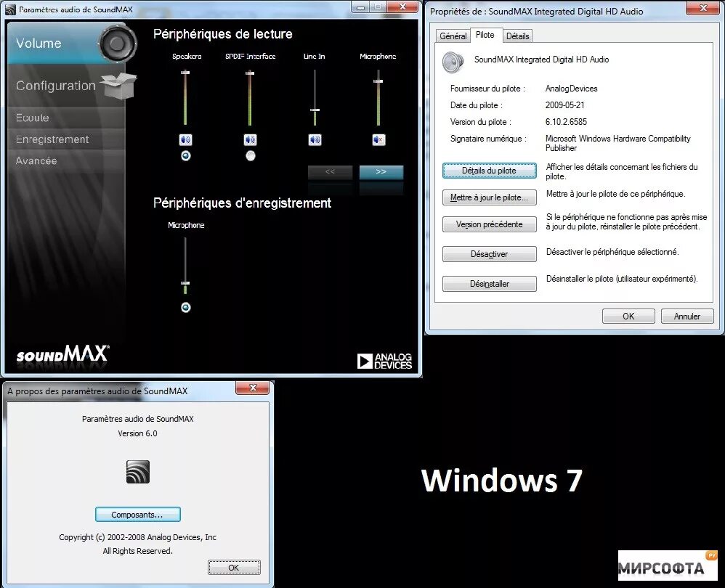Viewport: 725px width, 588px height.
Task: Click driver version 6.10.2.6585 text
Action: coord(566,122)
